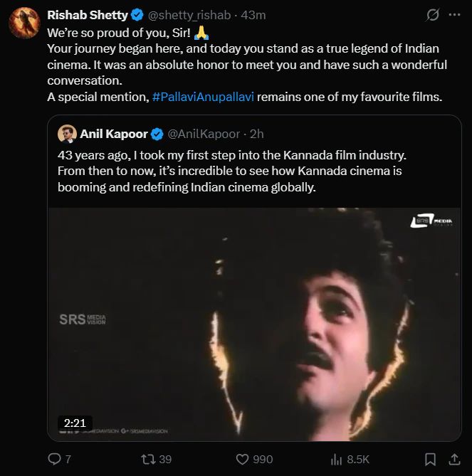
Task: Open Rishab Shetty's profile avatar
Action: click(x=23, y=22)
